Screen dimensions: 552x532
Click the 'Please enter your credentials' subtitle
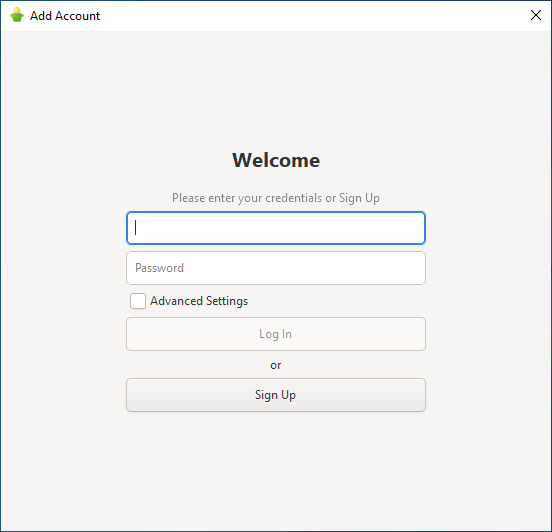tap(276, 198)
